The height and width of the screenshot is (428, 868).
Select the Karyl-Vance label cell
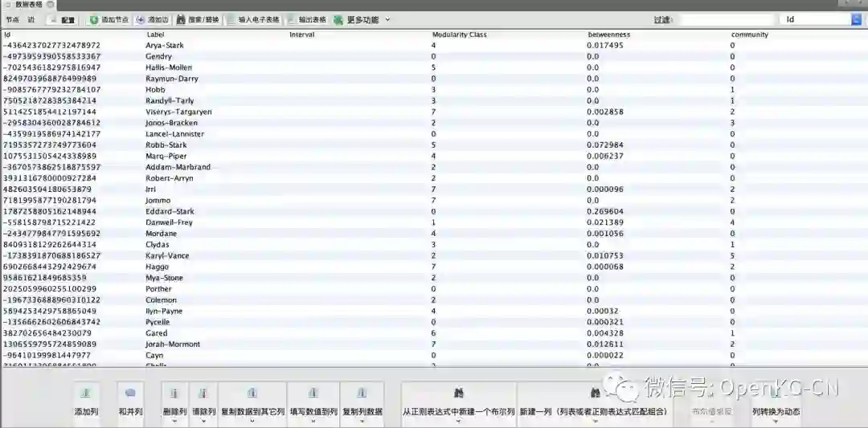point(167,255)
